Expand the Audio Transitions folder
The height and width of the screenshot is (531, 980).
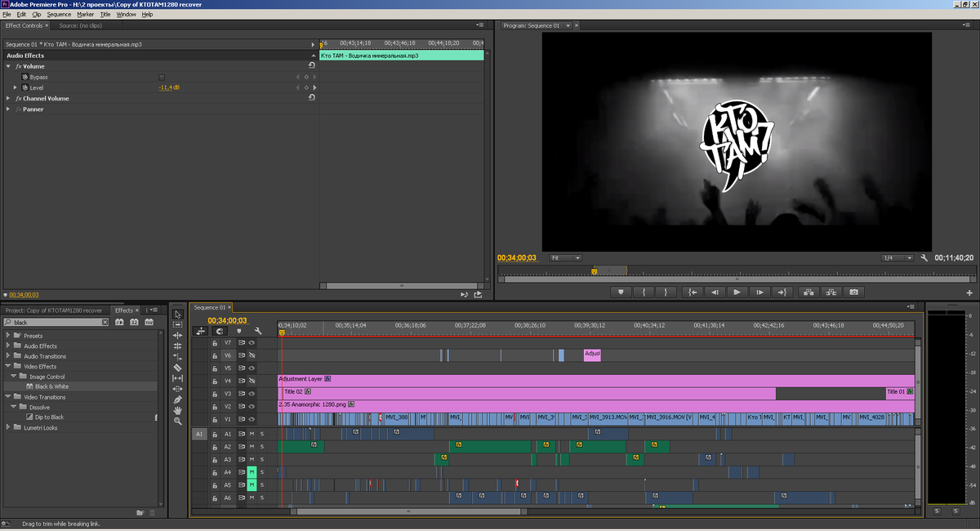click(8, 356)
